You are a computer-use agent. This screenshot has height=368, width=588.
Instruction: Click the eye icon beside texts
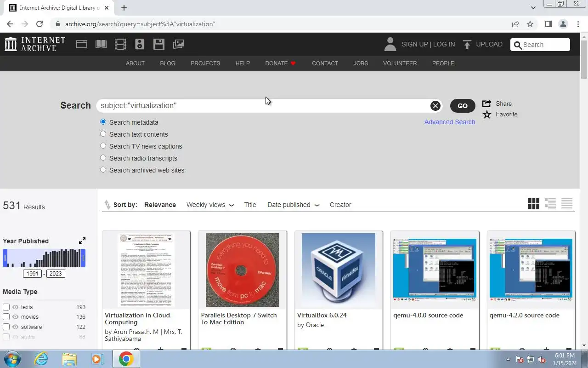(15, 307)
